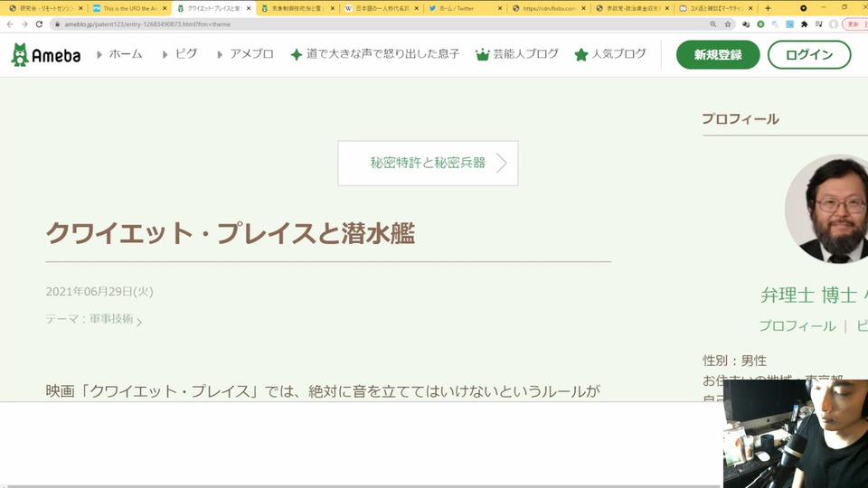Switch to the 研究会・リモートセンシング tab

coord(45,8)
